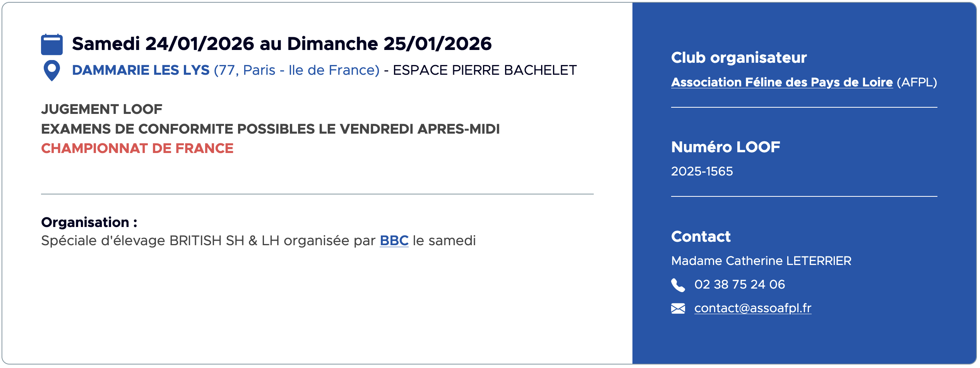Viewport: 980px width, 368px height.
Task: Click the Club organisateur heading
Action: 739,57
